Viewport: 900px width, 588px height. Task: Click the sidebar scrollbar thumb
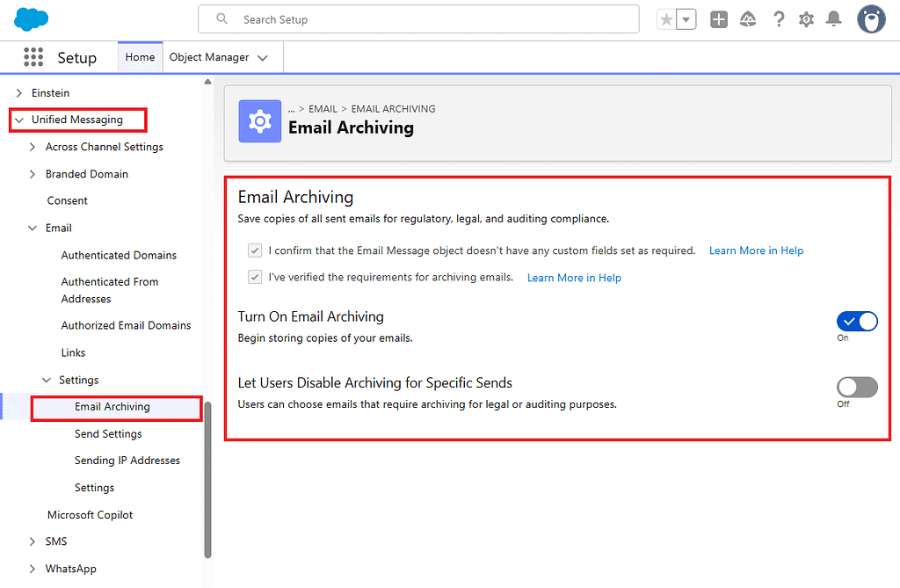[207, 480]
